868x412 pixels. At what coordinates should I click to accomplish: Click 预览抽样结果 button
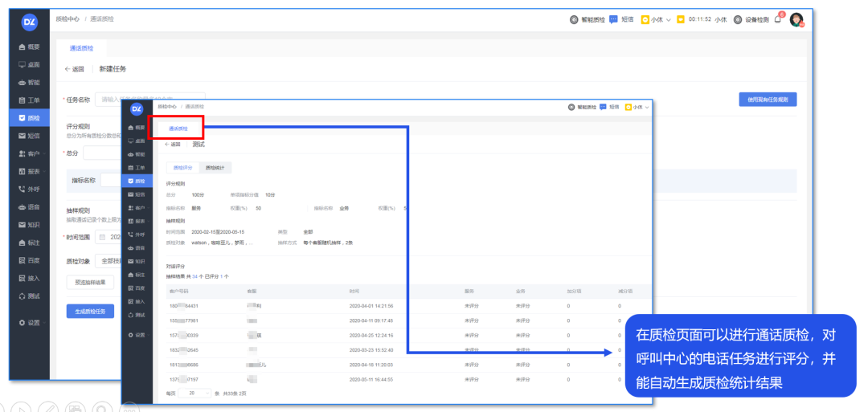(90, 282)
